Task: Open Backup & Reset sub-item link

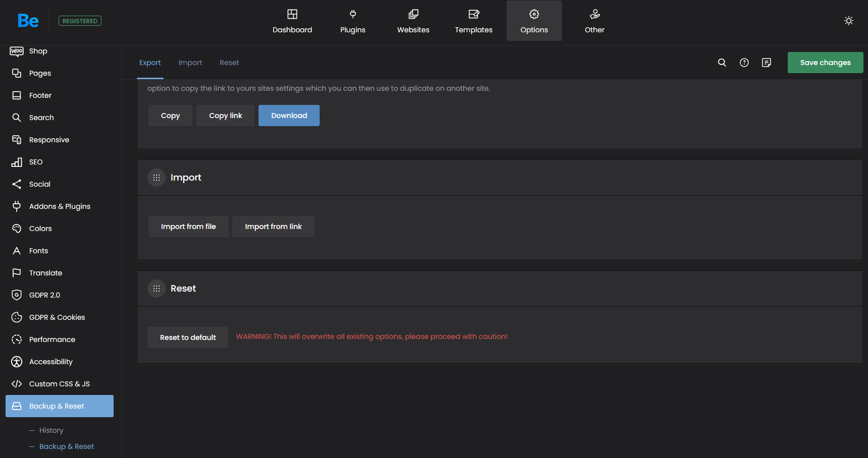Action: tap(67, 446)
